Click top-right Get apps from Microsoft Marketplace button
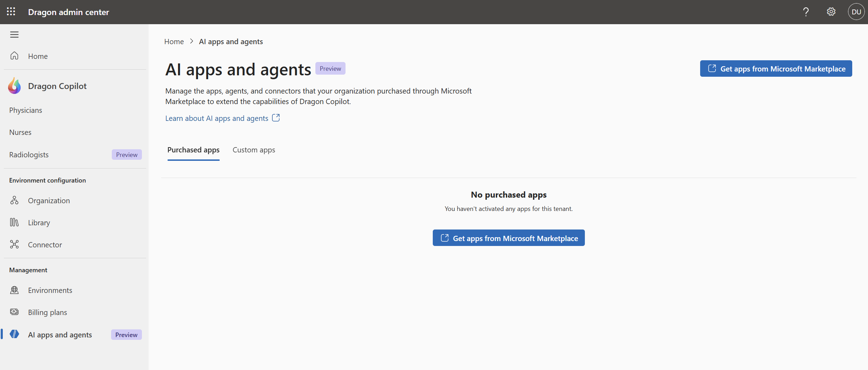Viewport: 868px width, 370px height. (x=776, y=69)
